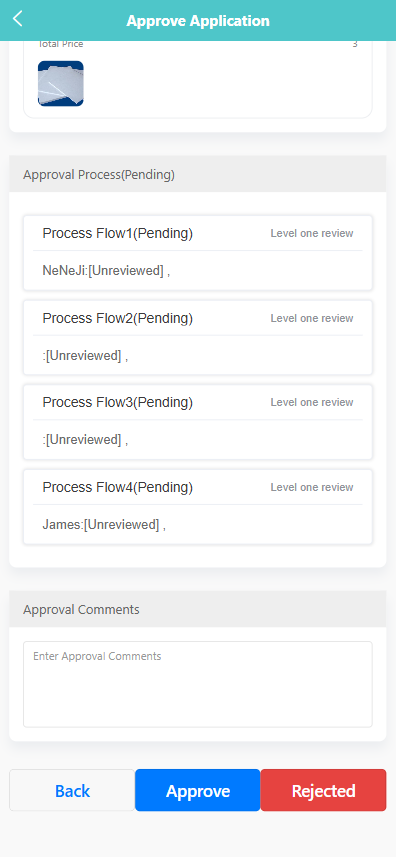Click Level one review label in Flow3
This screenshot has height=857, width=396.
[312, 402]
